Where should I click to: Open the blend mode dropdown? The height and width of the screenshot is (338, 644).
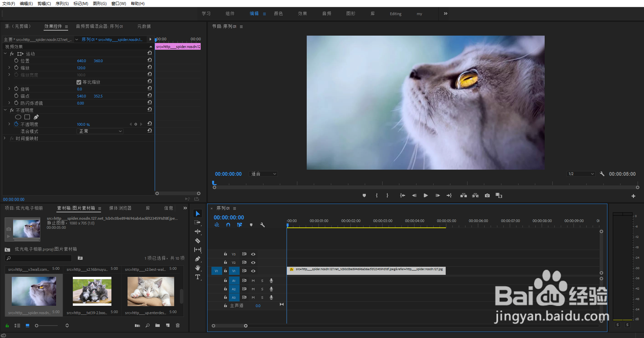click(x=100, y=131)
